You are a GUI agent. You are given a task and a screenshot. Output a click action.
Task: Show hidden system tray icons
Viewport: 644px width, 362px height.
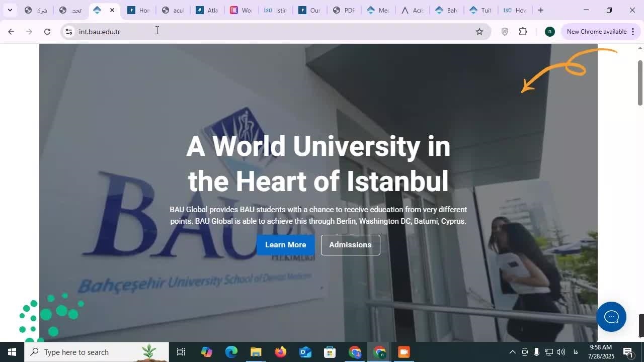(x=512, y=352)
